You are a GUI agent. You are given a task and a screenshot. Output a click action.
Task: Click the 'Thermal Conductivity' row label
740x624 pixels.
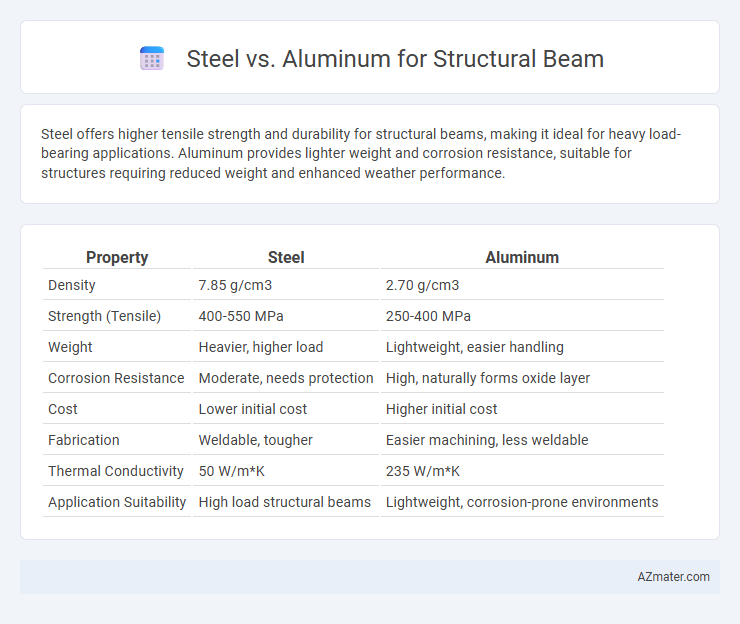point(116,471)
